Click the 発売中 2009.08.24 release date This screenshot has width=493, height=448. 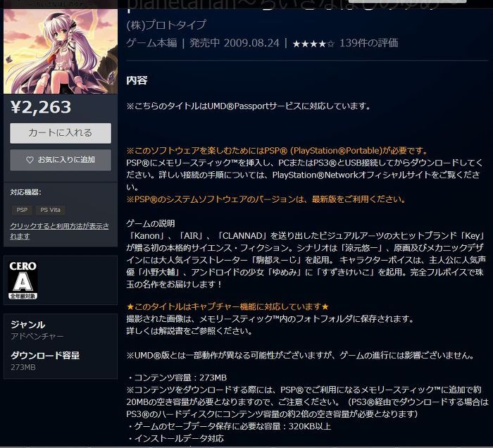235,43
